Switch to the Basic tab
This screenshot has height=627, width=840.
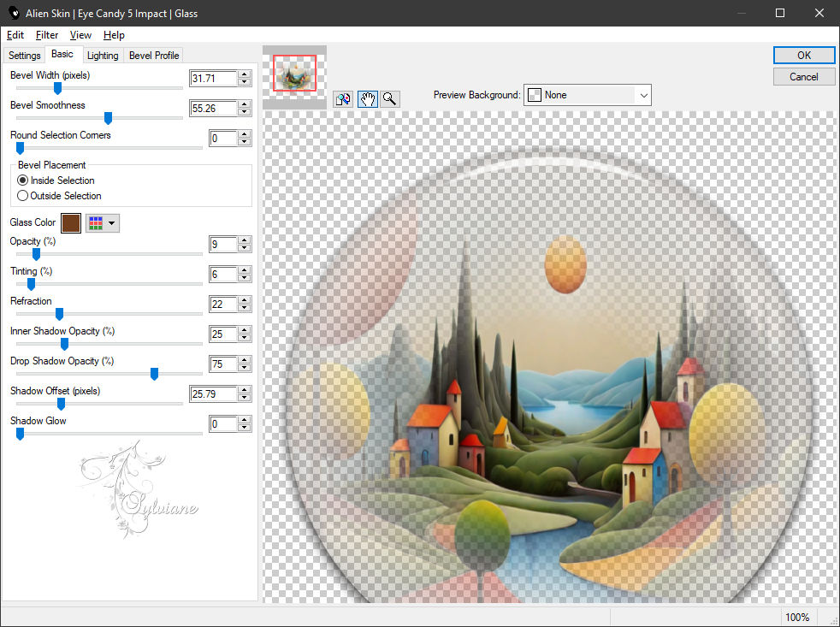62,54
